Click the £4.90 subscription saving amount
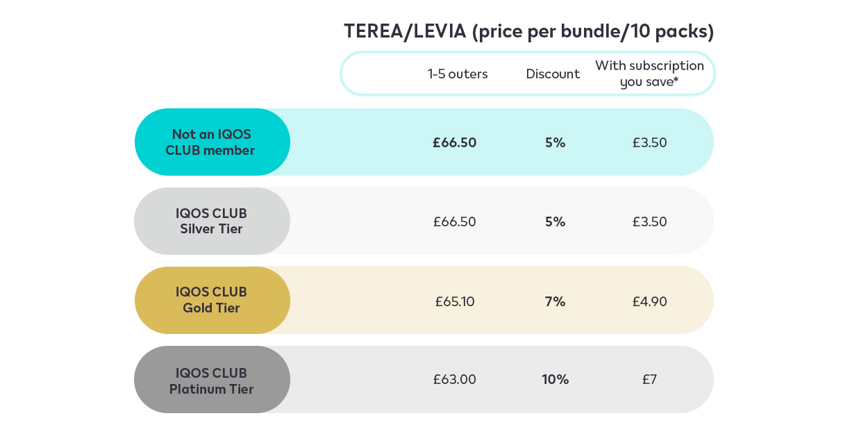The width and height of the screenshot is (868, 434). click(649, 302)
